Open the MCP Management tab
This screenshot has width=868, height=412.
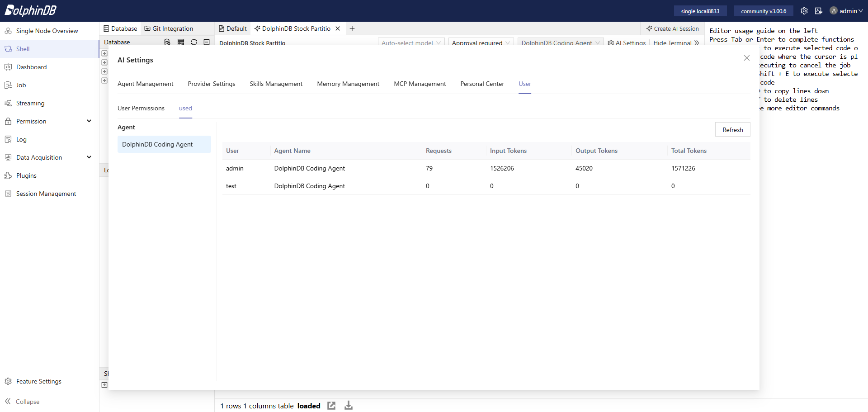click(x=420, y=84)
